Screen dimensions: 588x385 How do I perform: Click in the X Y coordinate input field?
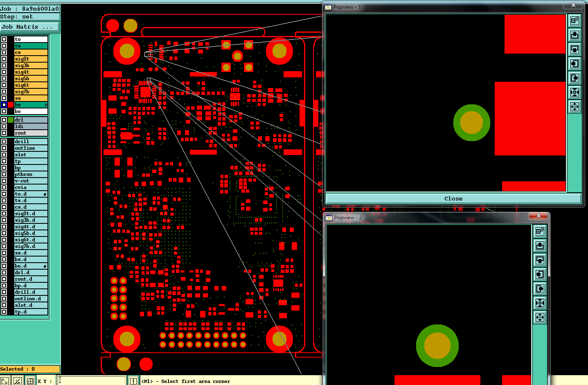pos(91,380)
